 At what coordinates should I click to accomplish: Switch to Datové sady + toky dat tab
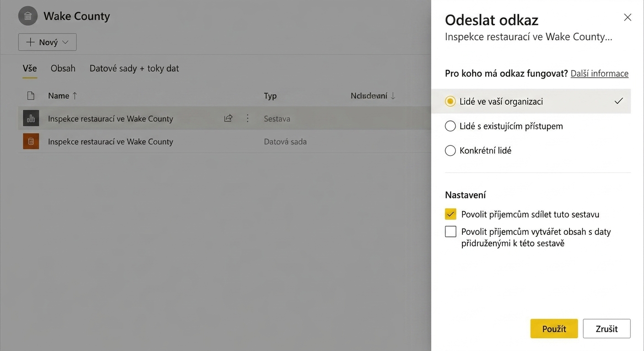pos(134,69)
